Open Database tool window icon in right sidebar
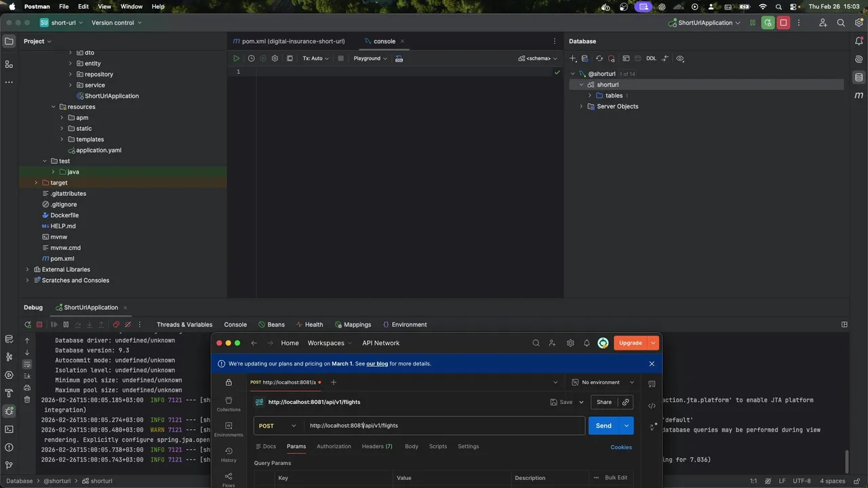868x488 pixels. coord(859,77)
